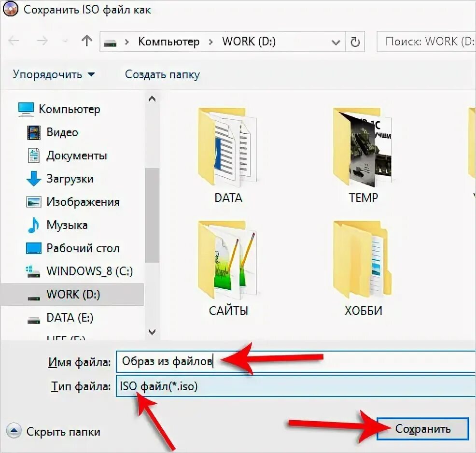476x453 pixels.
Task: Collapse folders with Скрыть папки
Action: pyautogui.click(x=54, y=431)
